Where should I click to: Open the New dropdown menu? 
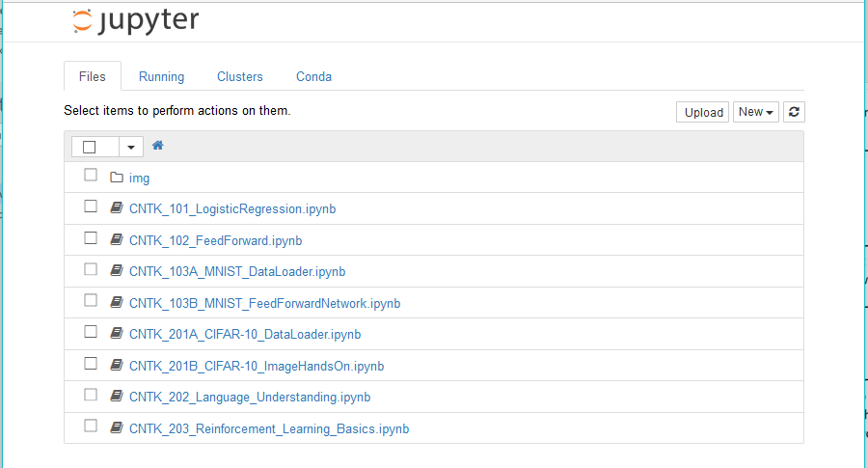pos(755,112)
